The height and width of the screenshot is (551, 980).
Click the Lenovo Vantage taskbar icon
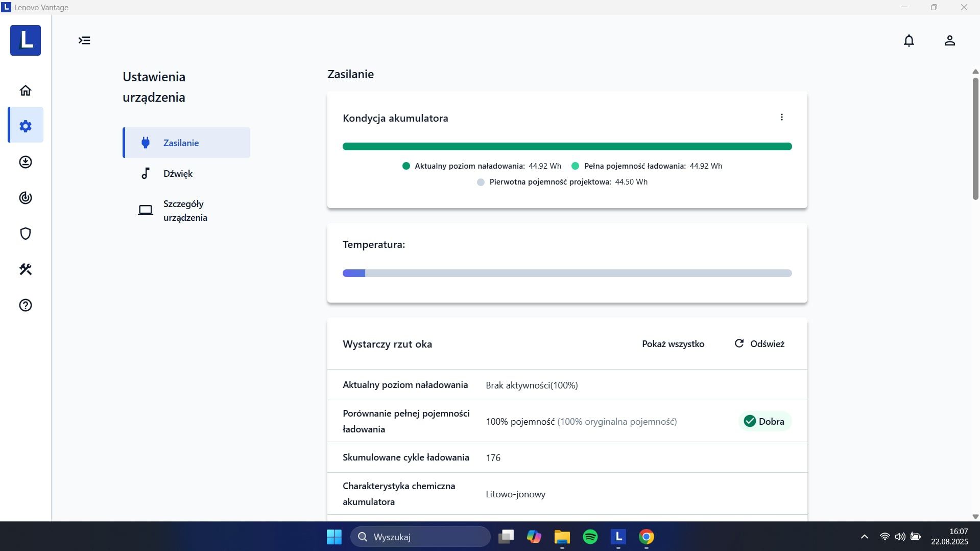pos(618,537)
